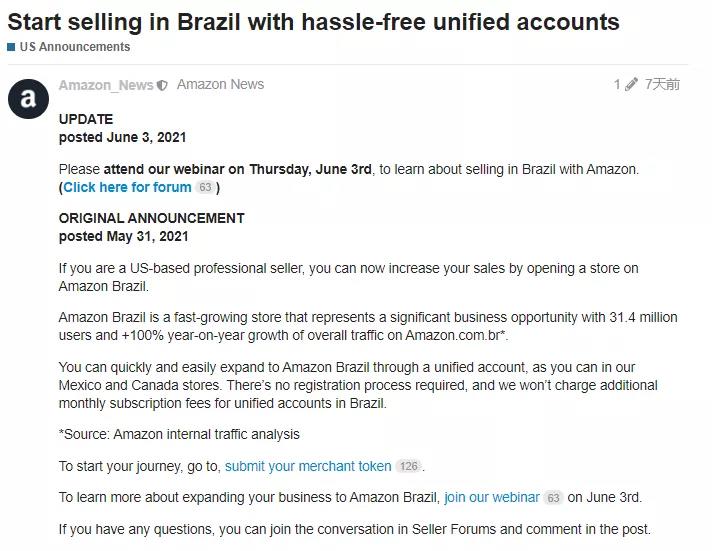
Task: Click the 'ORIGINAL ANNOUNCEMENT' heading
Action: (x=151, y=218)
